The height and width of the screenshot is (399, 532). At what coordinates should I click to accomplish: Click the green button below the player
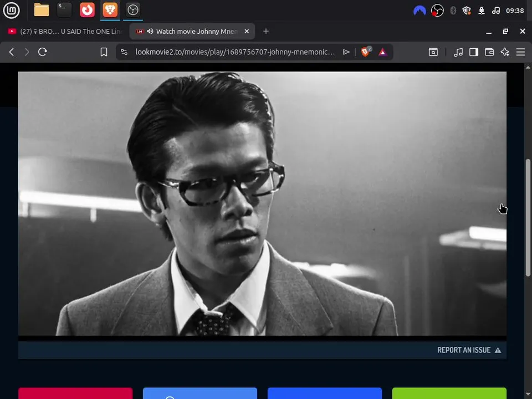[449, 393]
